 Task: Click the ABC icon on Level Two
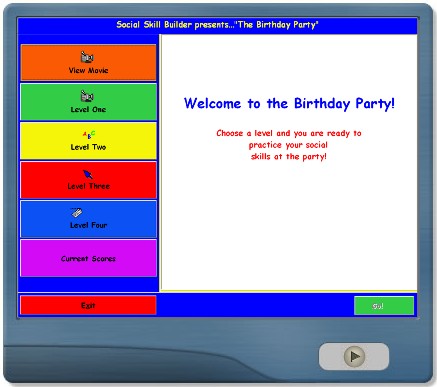coord(89,134)
